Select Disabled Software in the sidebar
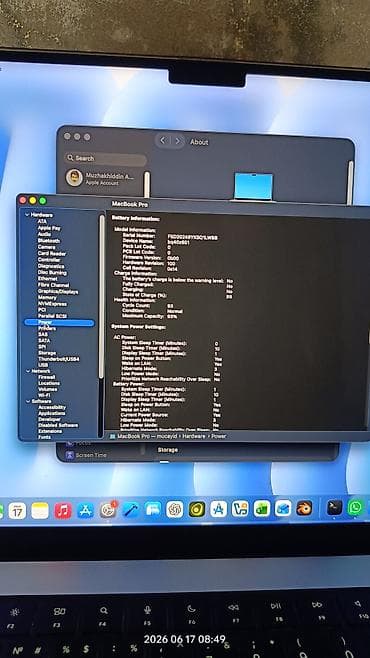 pos(58,425)
